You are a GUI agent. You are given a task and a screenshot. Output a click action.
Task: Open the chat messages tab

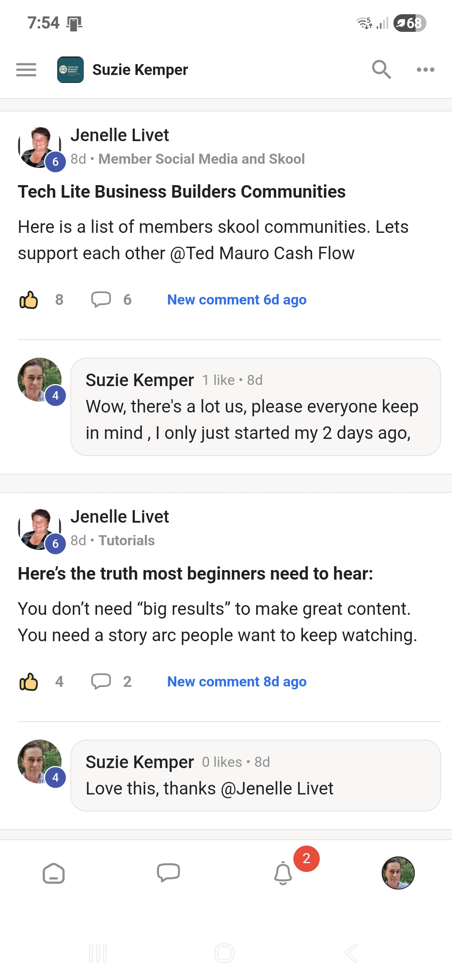click(168, 873)
